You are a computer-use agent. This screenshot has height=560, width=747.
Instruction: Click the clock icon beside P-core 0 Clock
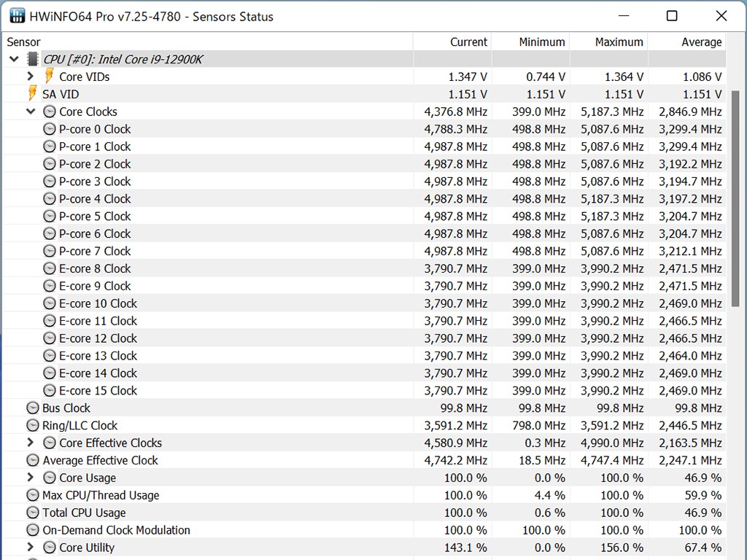click(50, 129)
